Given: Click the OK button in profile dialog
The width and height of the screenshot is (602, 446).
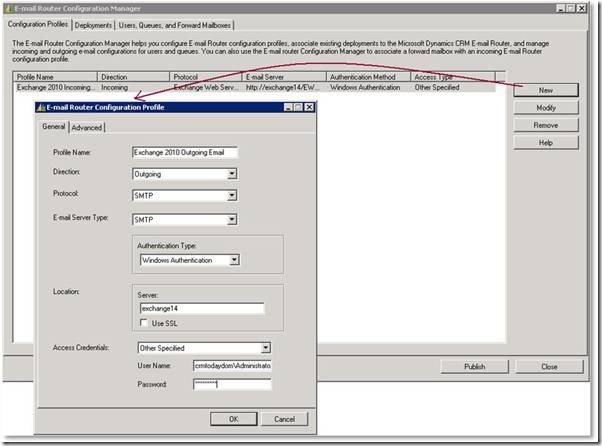Looking at the screenshot, I should coord(234,419).
